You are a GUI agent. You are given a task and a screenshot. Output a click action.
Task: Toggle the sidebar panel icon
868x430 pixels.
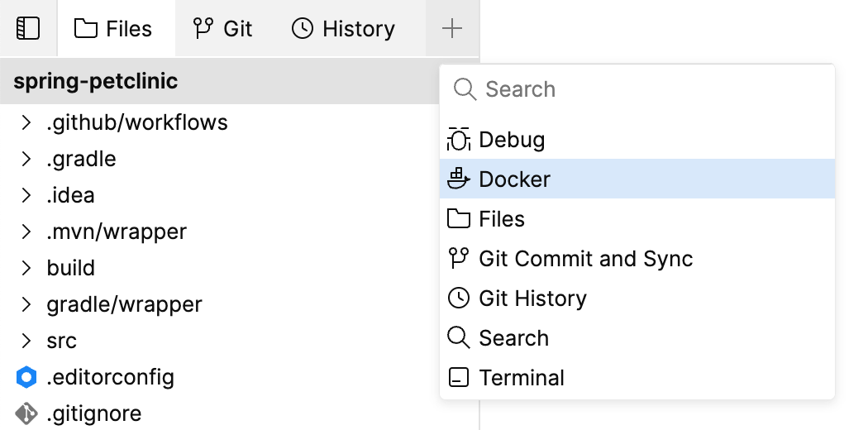[28, 29]
